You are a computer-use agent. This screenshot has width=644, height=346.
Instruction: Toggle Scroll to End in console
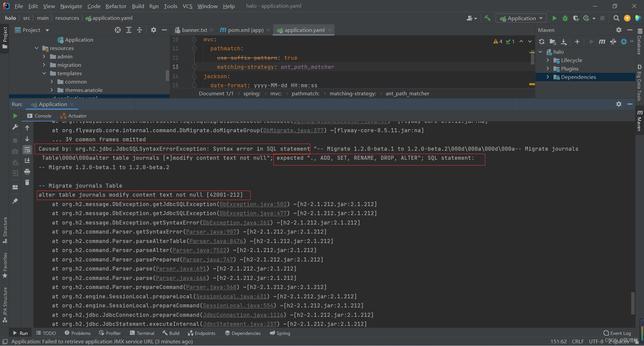coord(27,161)
